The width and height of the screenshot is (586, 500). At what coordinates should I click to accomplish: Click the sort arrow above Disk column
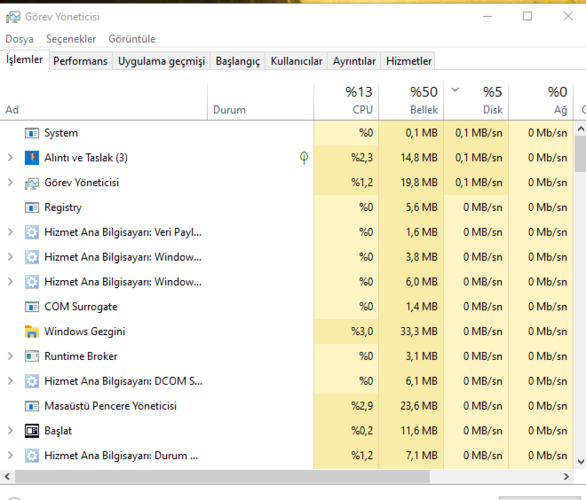tap(455, 90)
